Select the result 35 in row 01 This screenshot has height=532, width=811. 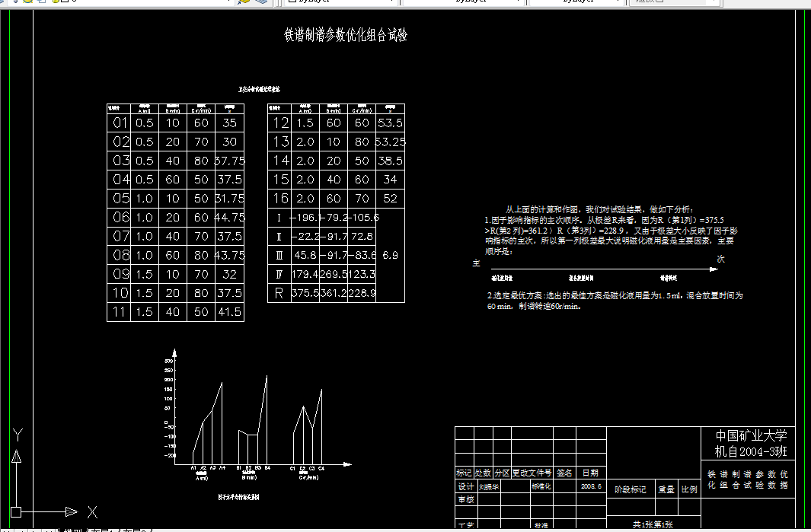pos(230,123)
